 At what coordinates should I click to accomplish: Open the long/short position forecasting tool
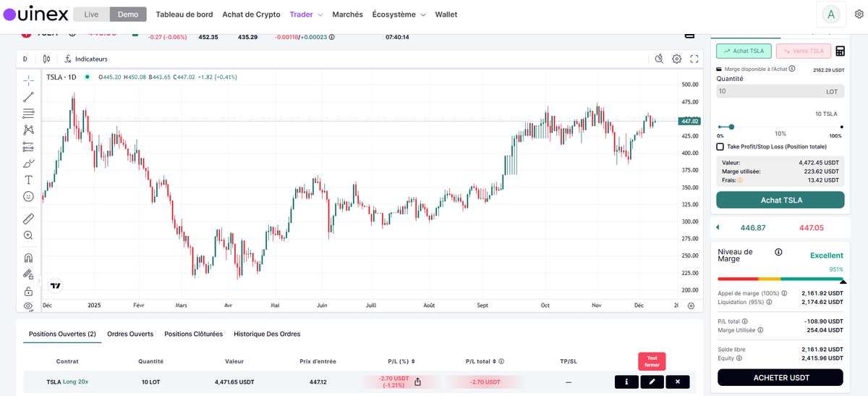coord(28,146)
